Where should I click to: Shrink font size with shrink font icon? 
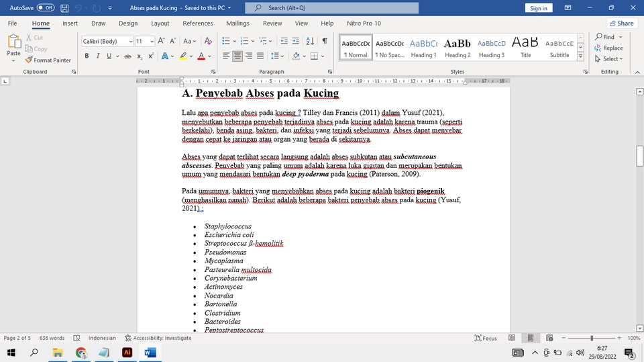[173, 41]
